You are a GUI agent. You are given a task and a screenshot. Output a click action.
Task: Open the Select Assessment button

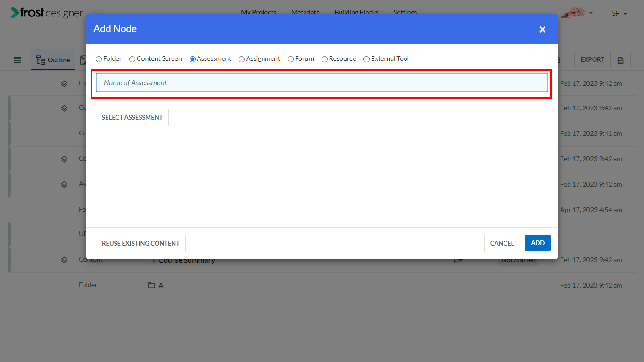[132, 117]
